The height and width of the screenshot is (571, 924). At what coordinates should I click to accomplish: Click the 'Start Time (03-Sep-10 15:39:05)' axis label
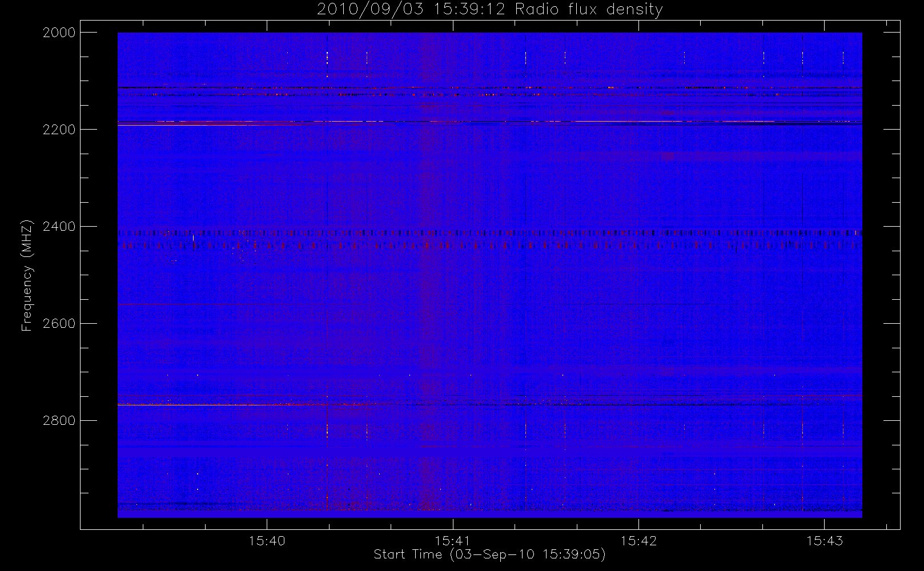(x=489, y=554)
